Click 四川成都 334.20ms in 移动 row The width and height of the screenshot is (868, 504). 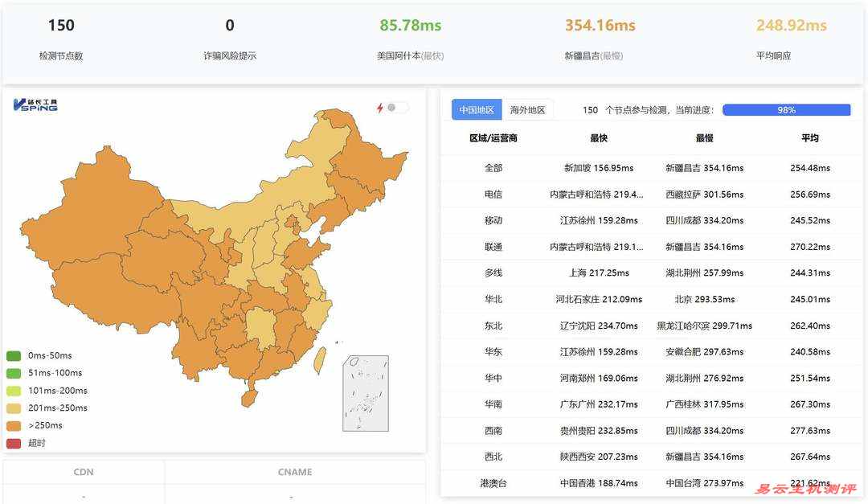pos(704,220)
